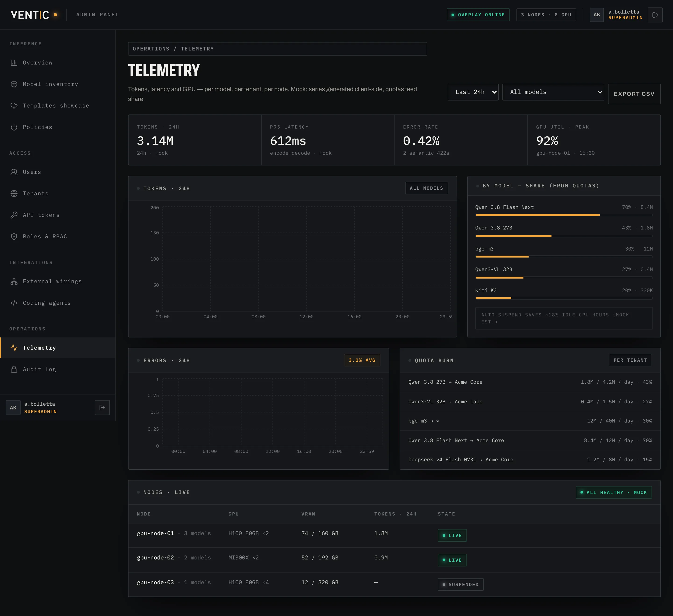Click the Qwen 3.8 27B share bar

coord(564,236)
